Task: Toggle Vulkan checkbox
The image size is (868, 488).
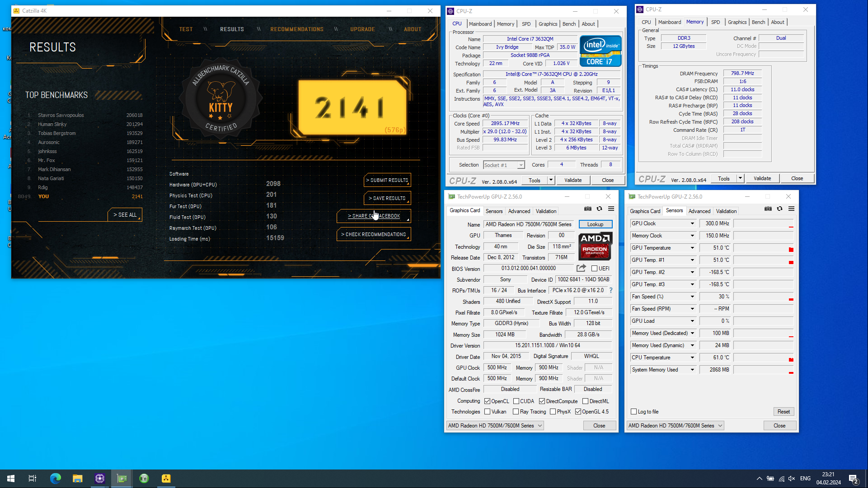Action: [x=487, y=412]
